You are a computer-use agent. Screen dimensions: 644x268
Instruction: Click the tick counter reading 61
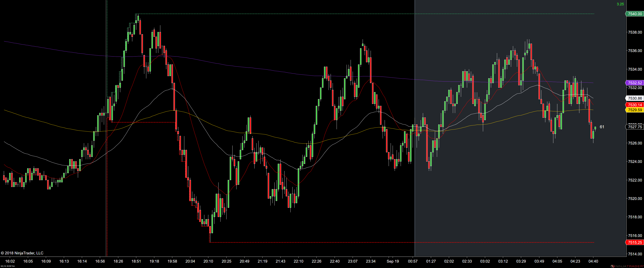point(602,127)
